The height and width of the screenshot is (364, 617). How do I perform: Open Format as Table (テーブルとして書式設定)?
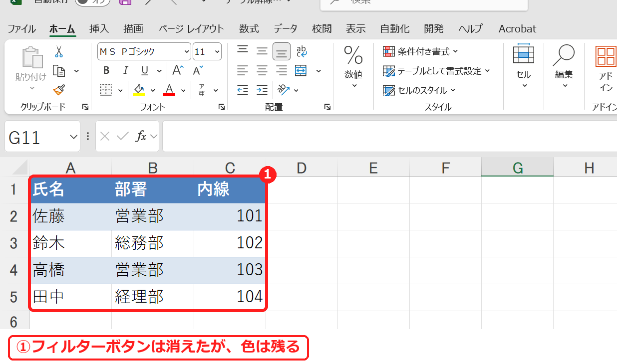click(x=436, y=71)
